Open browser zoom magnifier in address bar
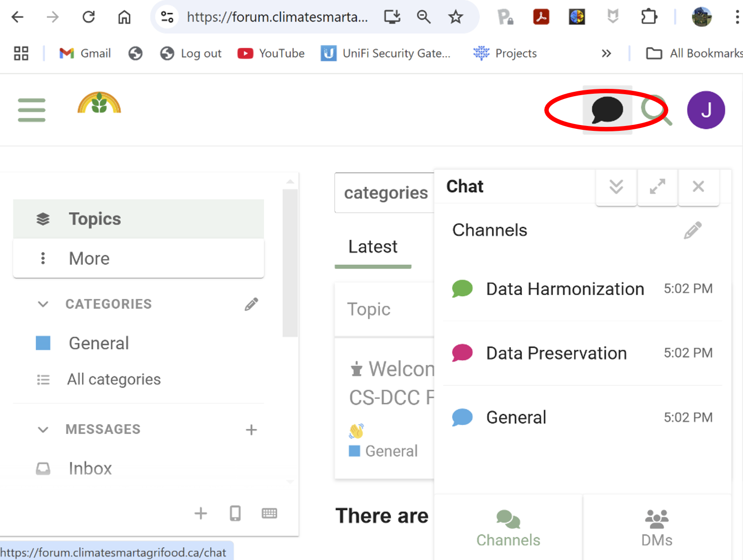 [424, 17]
